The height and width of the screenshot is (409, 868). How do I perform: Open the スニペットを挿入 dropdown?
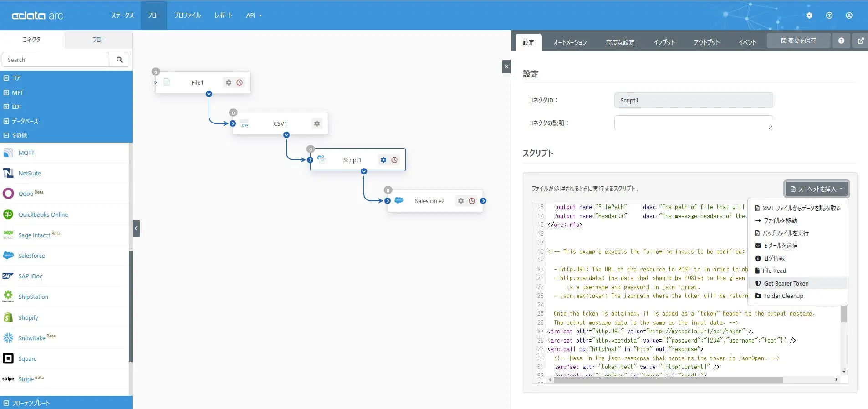817,189
